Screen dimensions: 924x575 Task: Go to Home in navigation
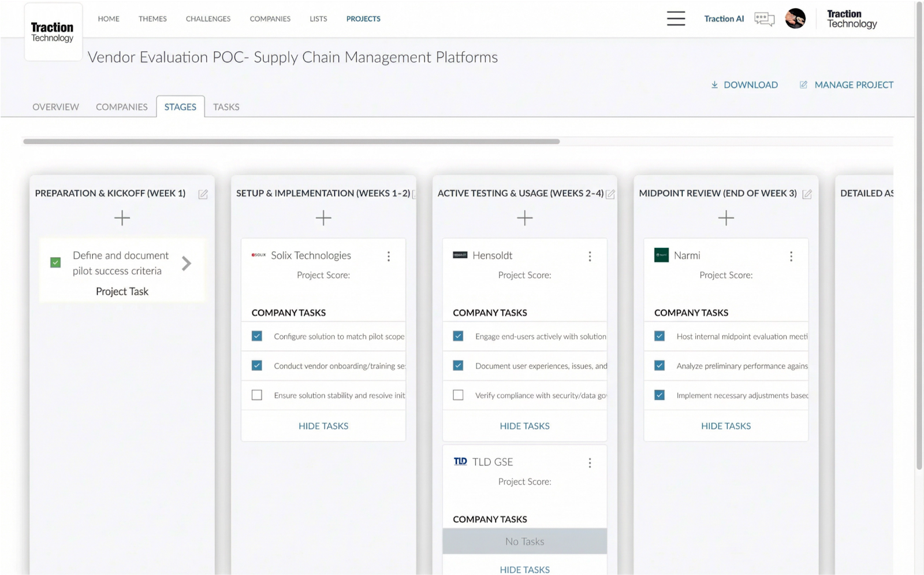click(x=109, y=18)
